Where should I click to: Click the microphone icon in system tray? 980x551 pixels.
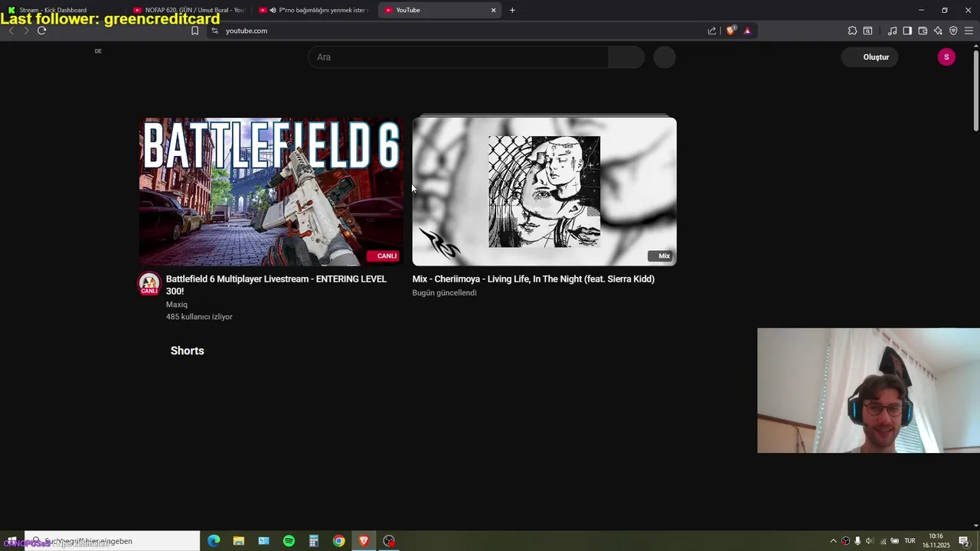[857, 541]
